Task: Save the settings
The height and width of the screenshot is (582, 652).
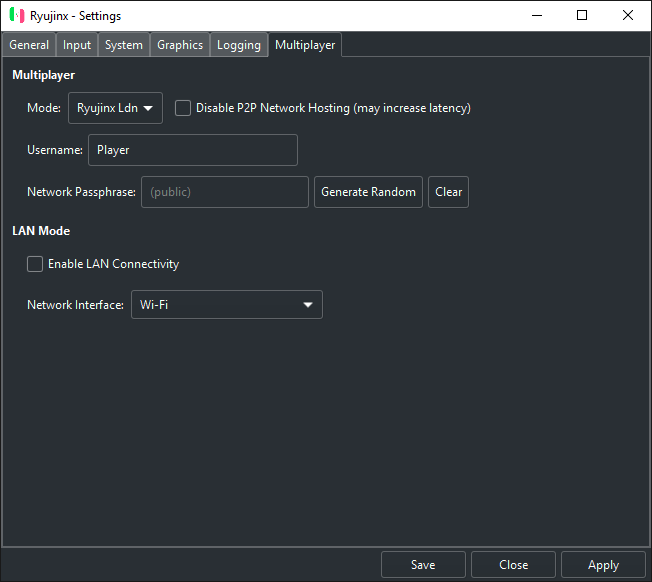Action: [423, 565]
